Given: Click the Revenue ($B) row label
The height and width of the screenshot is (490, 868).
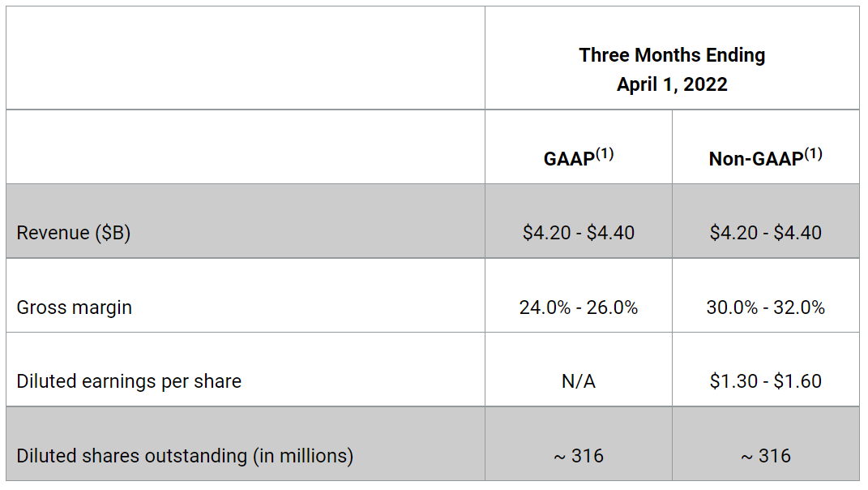Looking at the screenshot, I should coord(74,233).
